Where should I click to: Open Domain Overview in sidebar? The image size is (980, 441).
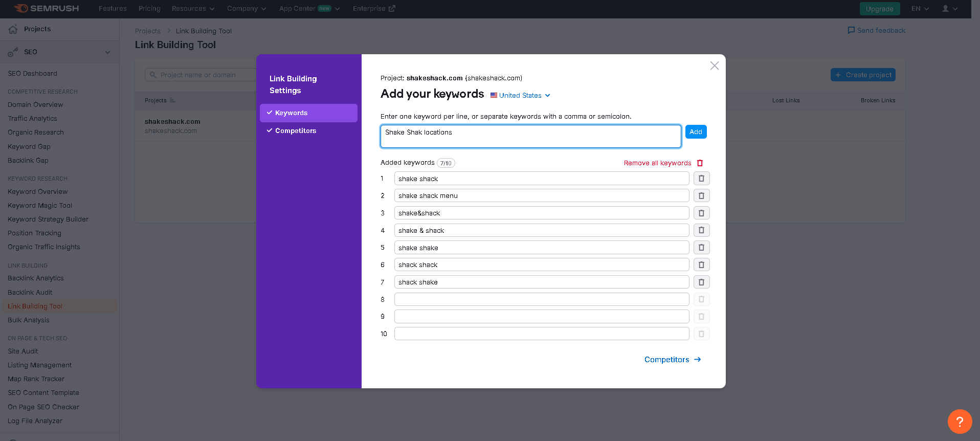35,105
